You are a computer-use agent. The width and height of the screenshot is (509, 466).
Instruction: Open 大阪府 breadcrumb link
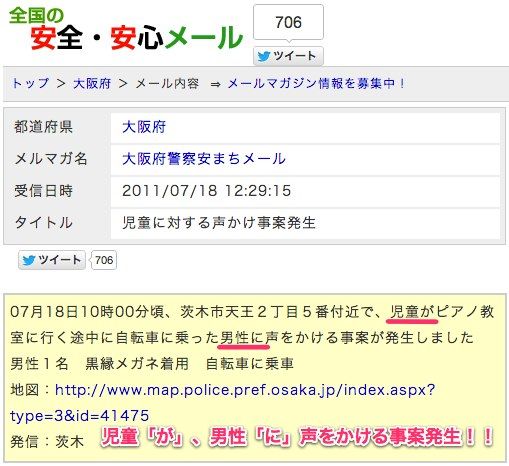point(92,83)
